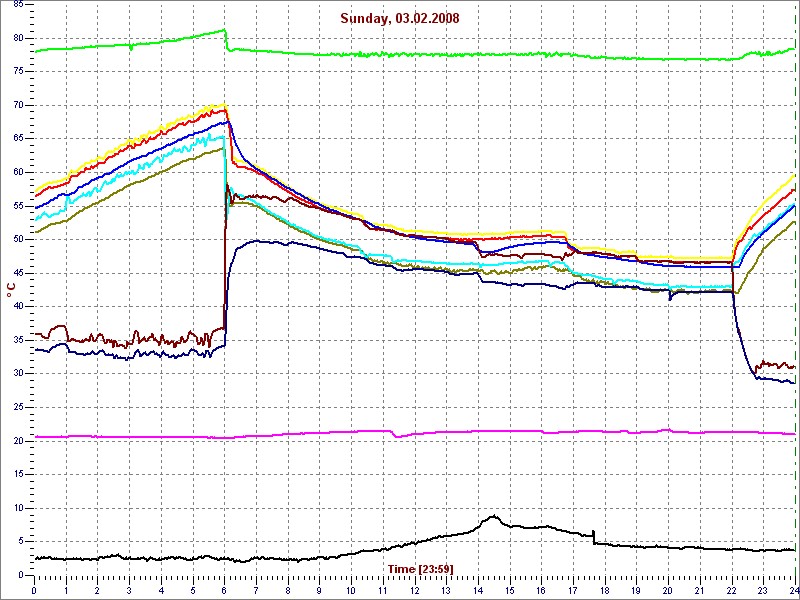Select the 35 tick on the temperature axis
Screen dimensions: 800x600
click(17, 340)
